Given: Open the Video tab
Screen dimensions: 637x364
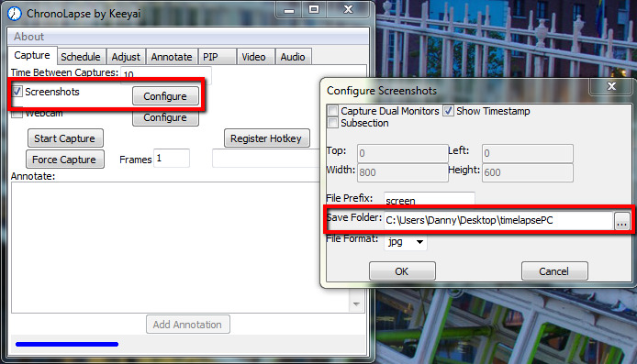Looking at the screenshot, I should point(253,57).
